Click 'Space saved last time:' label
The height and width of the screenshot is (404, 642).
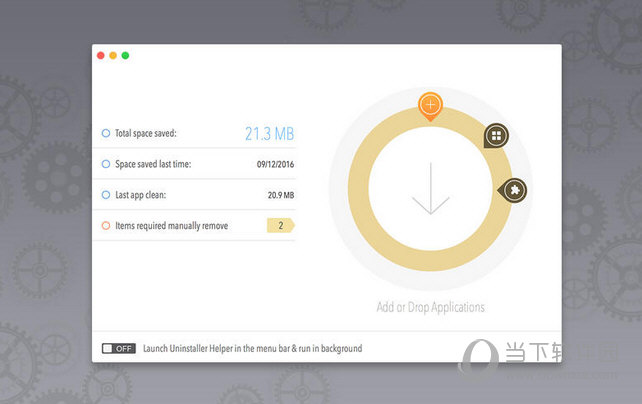(153, 164)
